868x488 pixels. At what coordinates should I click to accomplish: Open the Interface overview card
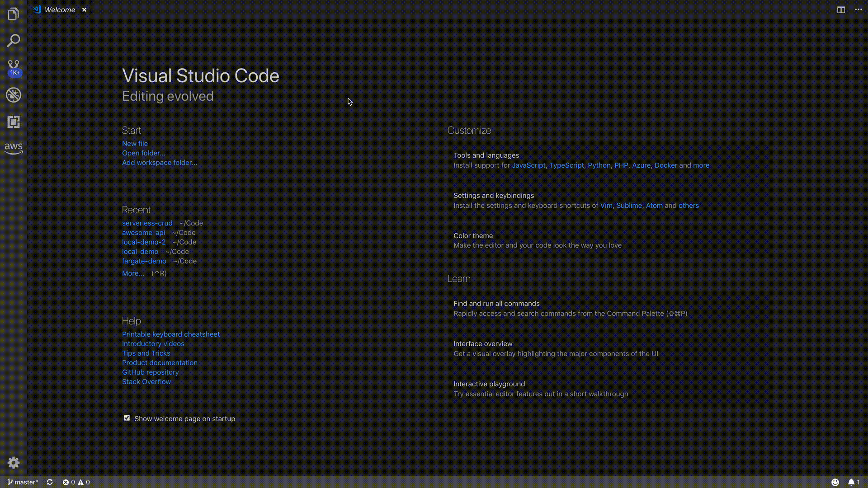tap(610, 348)
